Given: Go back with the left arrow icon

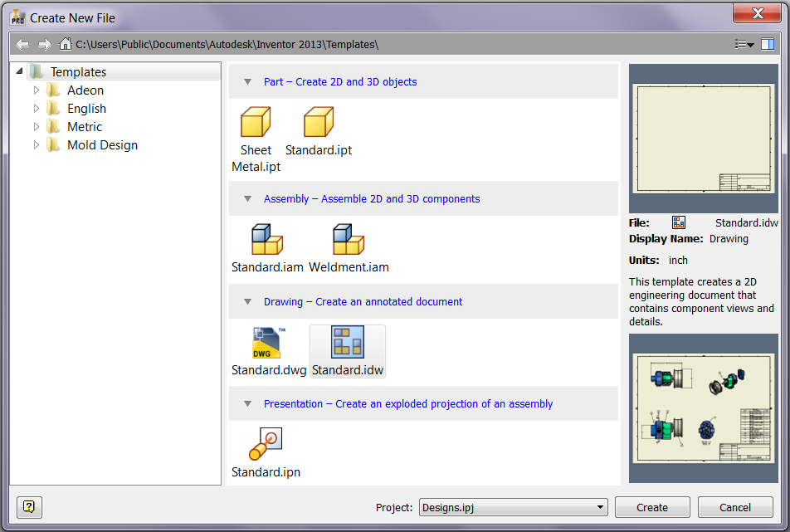Looking at the screenshot, I should click(22, 44).
